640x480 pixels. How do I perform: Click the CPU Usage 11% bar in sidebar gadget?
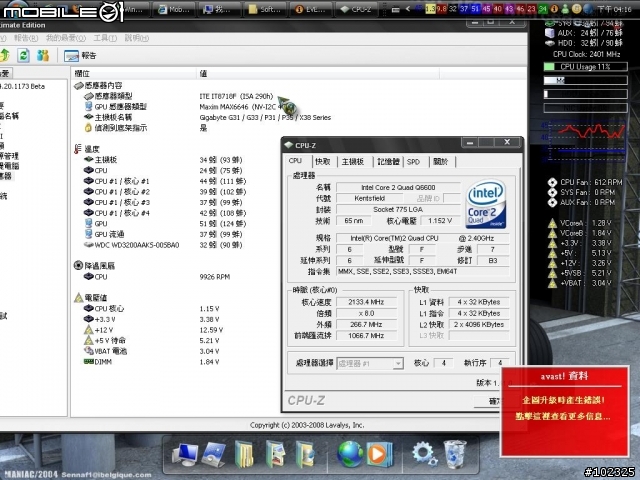click(586, 67)
